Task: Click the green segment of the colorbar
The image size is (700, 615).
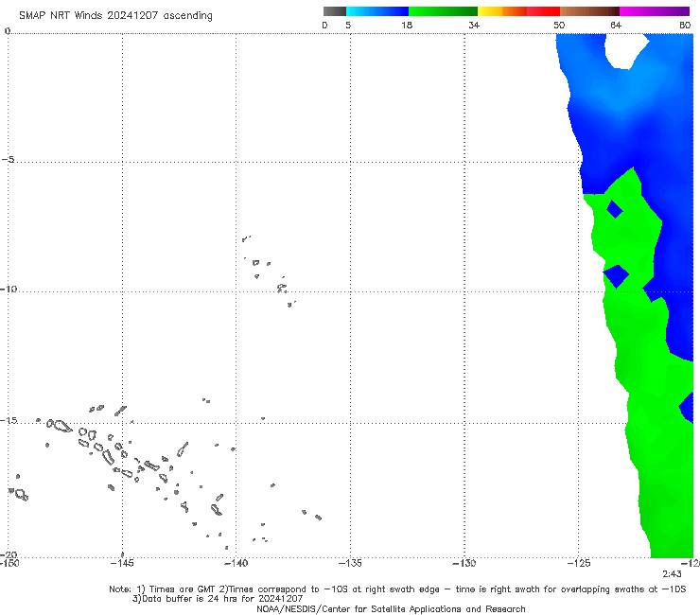Action: pos(443,11)
